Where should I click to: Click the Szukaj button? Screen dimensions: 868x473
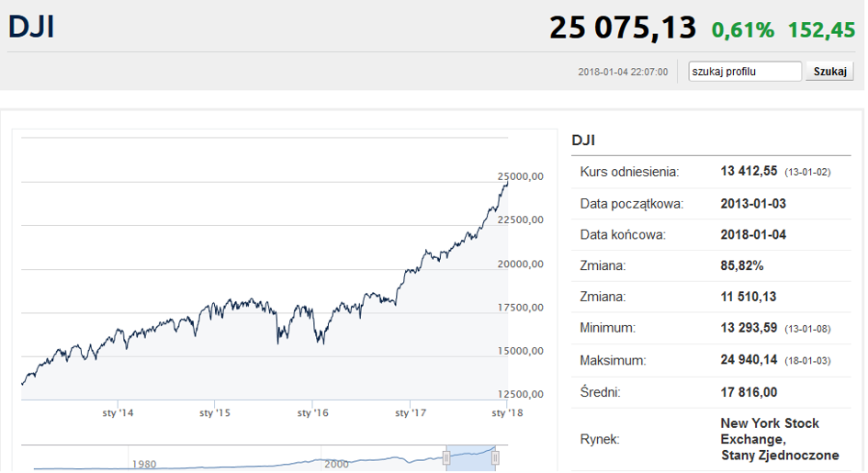click(829, 72)
